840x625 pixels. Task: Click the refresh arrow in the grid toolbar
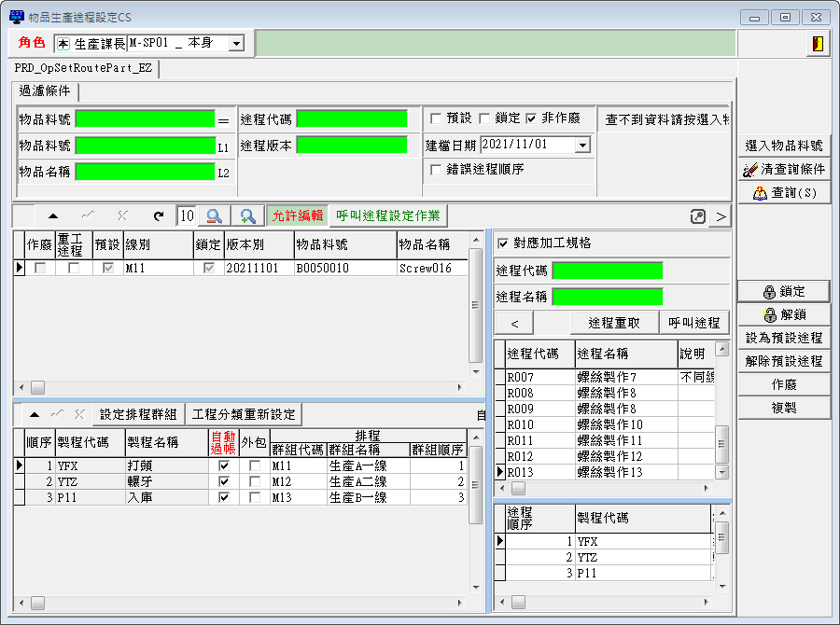click(x=159, y=215)
